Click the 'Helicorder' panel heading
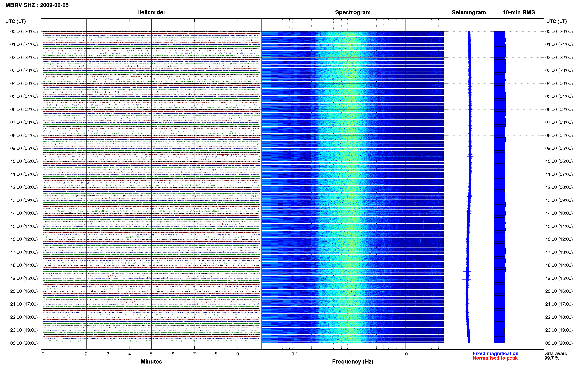 pos(151,12)
